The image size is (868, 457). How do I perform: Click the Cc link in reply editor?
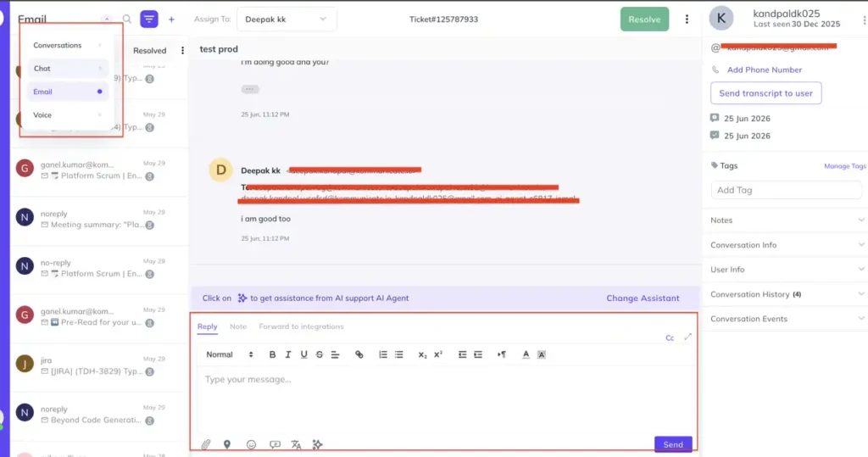670,338
